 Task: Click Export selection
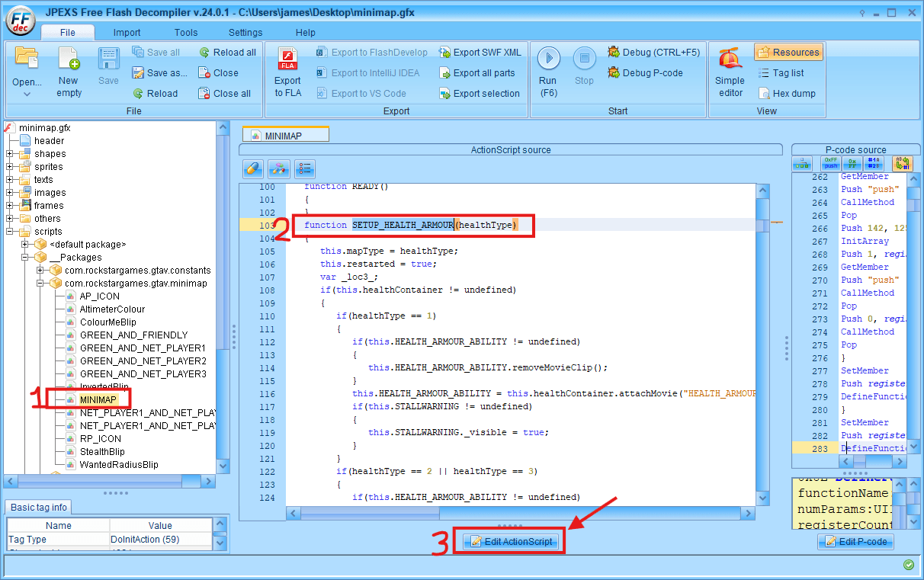480,94
